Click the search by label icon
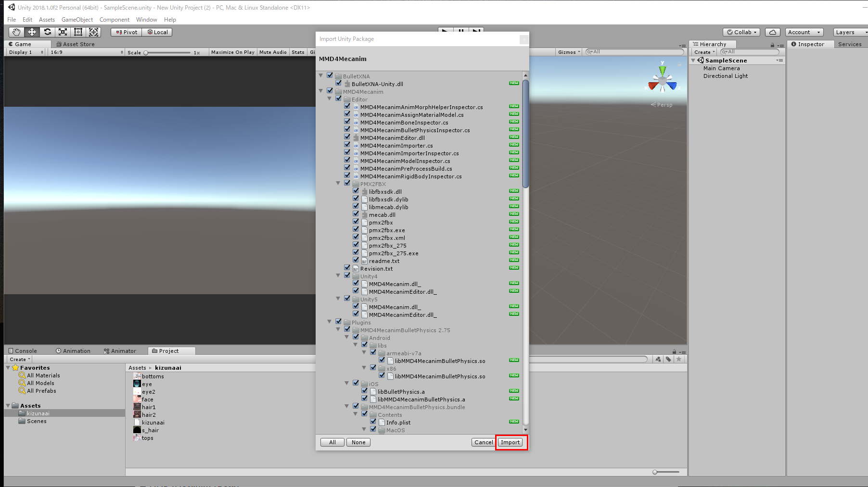Image resolution: width=868 pixels, height=487 pixels. pos(668,359)
